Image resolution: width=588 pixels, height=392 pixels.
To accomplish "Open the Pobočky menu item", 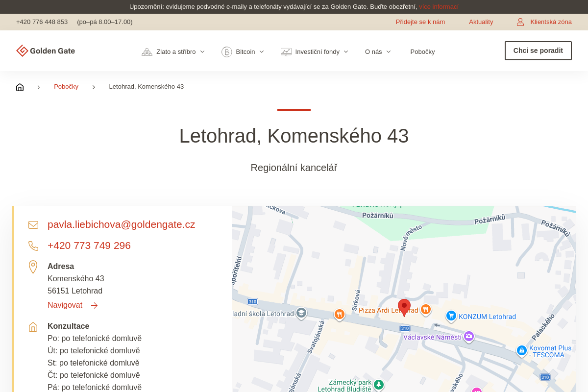I will pos(422,52).
